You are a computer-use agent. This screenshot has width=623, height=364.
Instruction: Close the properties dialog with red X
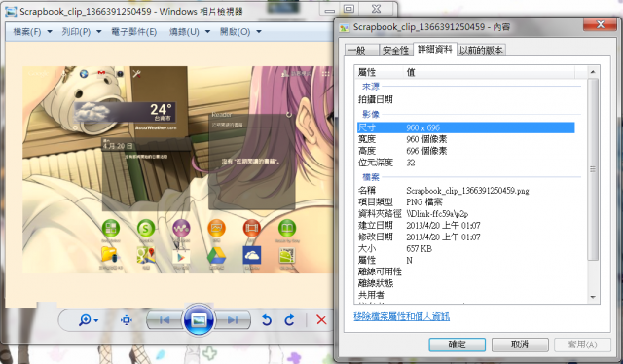tap(601, 24)
